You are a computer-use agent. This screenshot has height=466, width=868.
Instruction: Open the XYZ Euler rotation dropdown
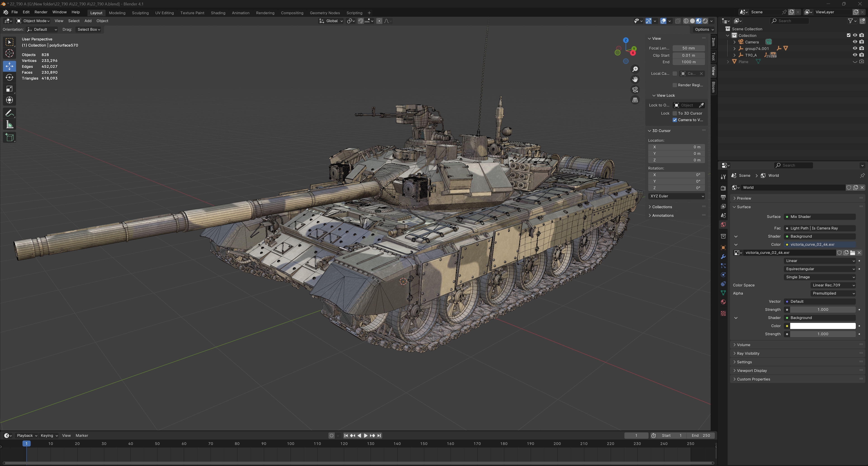tap(676, 196)
